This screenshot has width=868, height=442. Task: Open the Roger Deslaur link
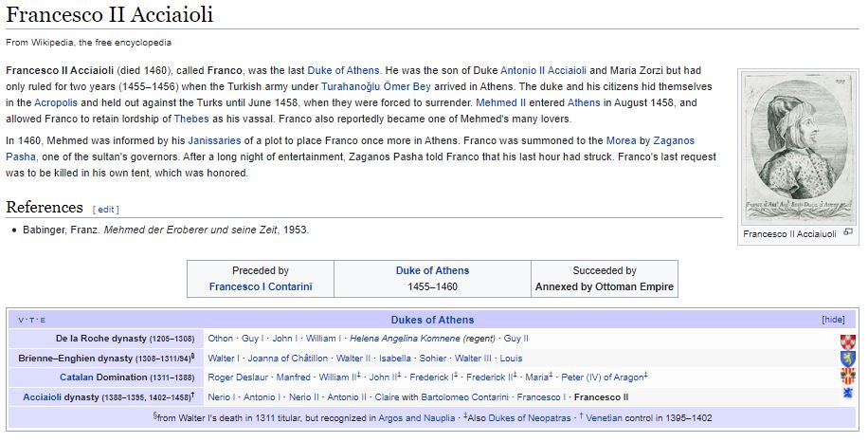coord(238,378)
